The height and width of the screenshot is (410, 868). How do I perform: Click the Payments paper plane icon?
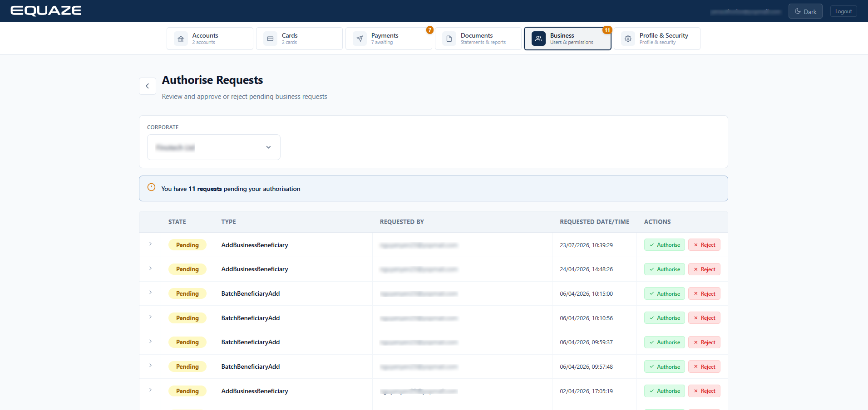coord(360,39)
